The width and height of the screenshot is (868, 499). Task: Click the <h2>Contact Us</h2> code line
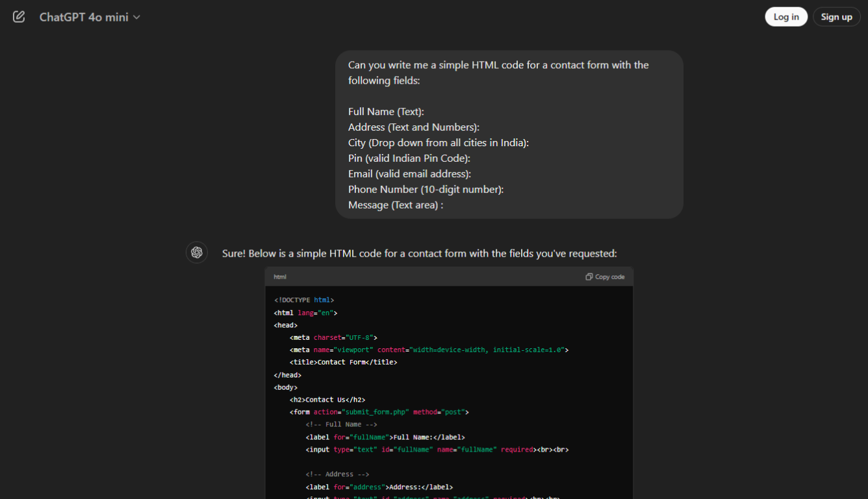[327, 400]
